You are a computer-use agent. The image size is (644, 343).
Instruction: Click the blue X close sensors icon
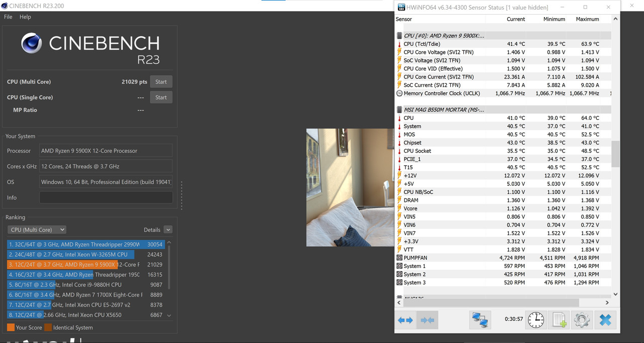605,320
